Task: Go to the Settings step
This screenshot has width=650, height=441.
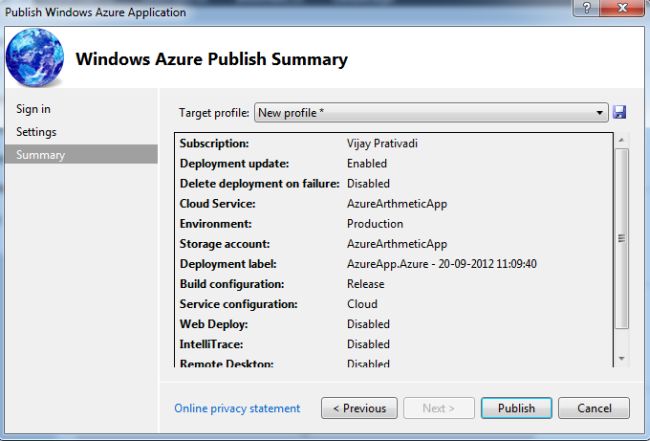Action: pos(36,132)
